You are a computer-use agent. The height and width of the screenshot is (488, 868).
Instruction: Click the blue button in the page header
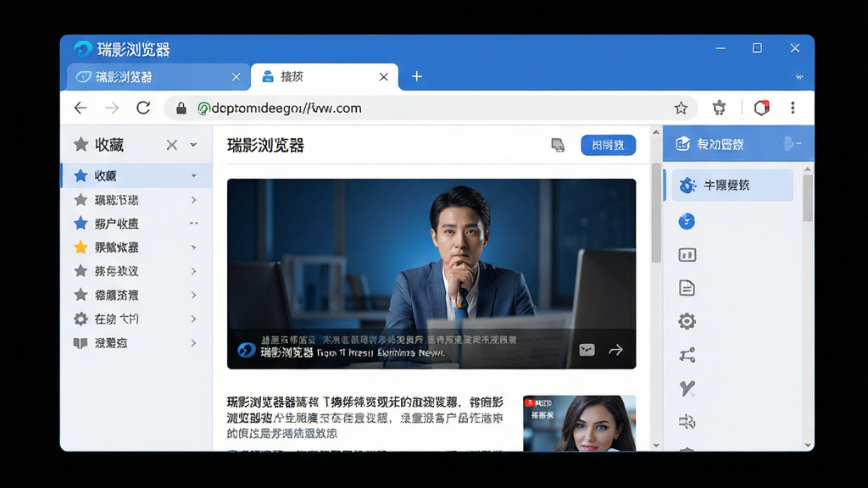[x=609, y=145]
